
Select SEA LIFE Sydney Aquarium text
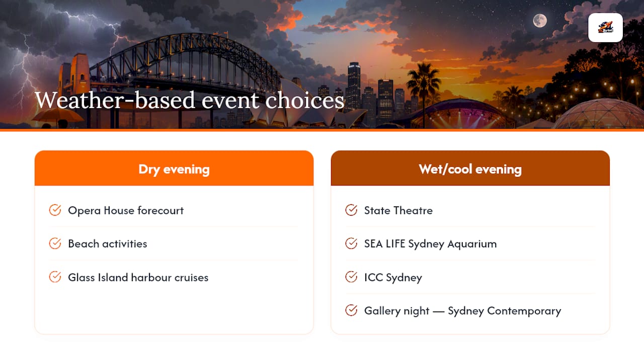tap(430, 244)
